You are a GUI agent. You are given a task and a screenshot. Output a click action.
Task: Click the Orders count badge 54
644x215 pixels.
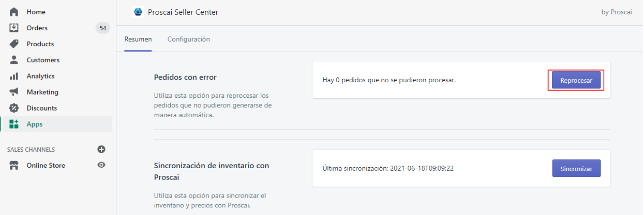103,28
